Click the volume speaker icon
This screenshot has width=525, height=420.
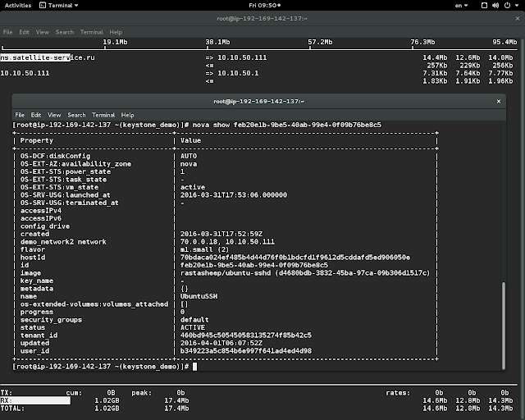click(x=495, y=6)
